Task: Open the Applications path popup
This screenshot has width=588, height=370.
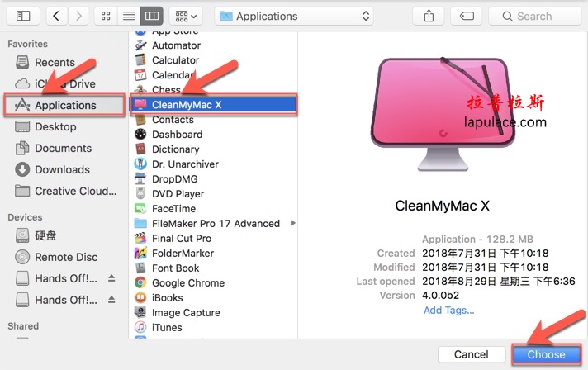Action: tap(294, 17)
